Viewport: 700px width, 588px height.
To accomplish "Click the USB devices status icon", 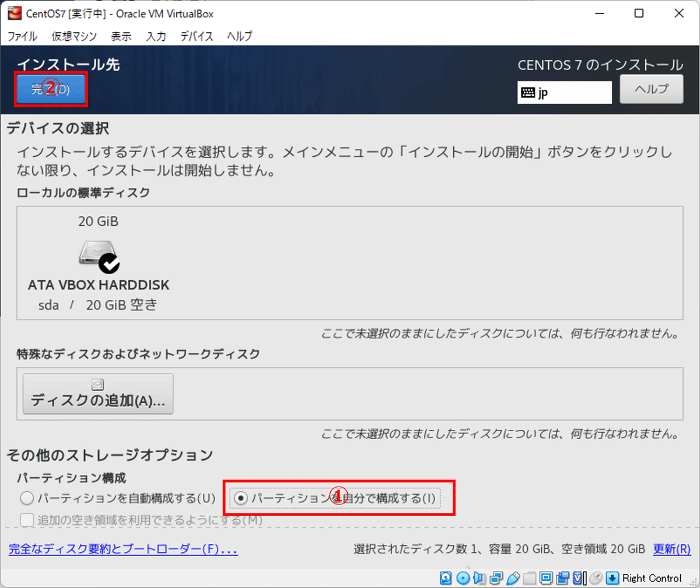I will click(x=513, y=578).
